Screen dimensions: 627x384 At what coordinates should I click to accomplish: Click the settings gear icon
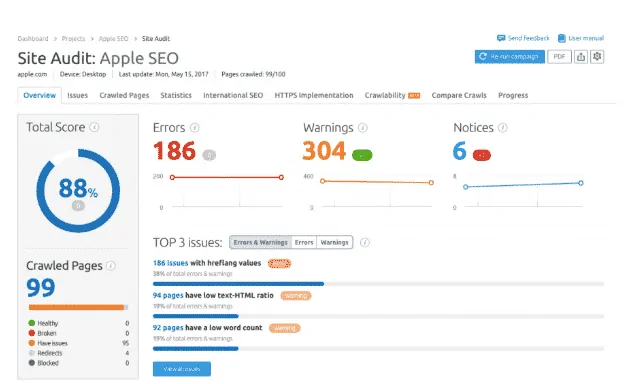pos(597,57)
